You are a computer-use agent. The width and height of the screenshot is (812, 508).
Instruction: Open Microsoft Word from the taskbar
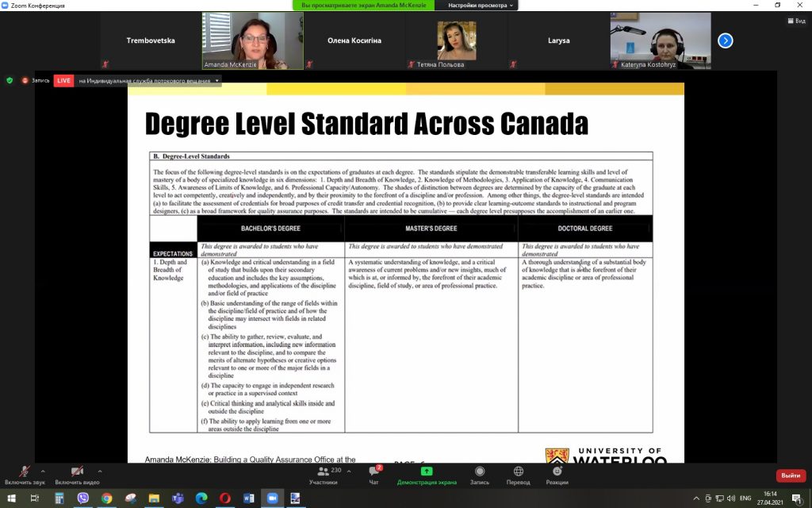[248, 498]
